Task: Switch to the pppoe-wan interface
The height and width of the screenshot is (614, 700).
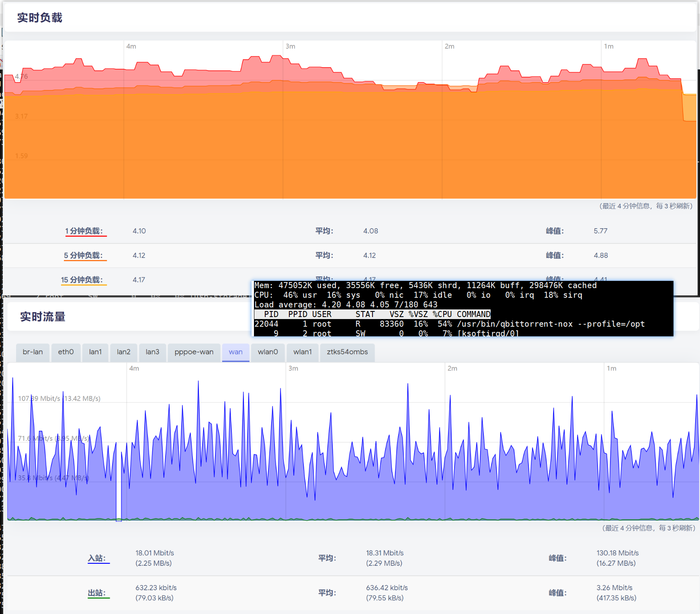Action: (194, 352)
